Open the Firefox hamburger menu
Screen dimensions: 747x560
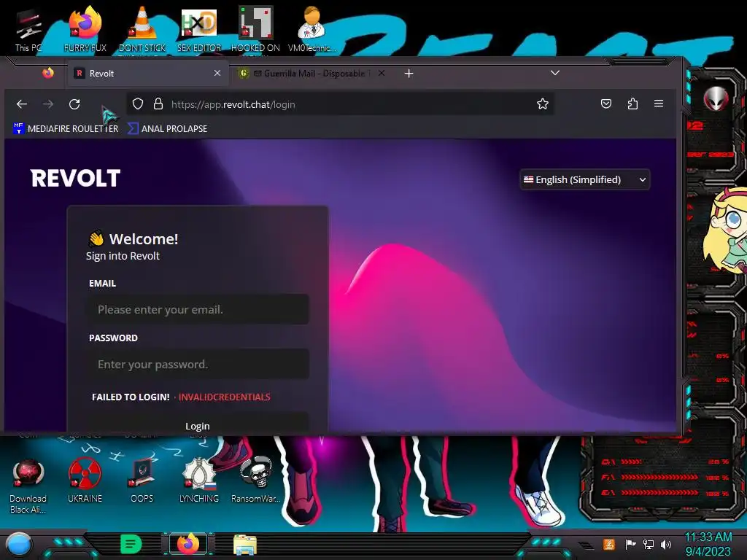pyautogui.click(x=659, y=104)
